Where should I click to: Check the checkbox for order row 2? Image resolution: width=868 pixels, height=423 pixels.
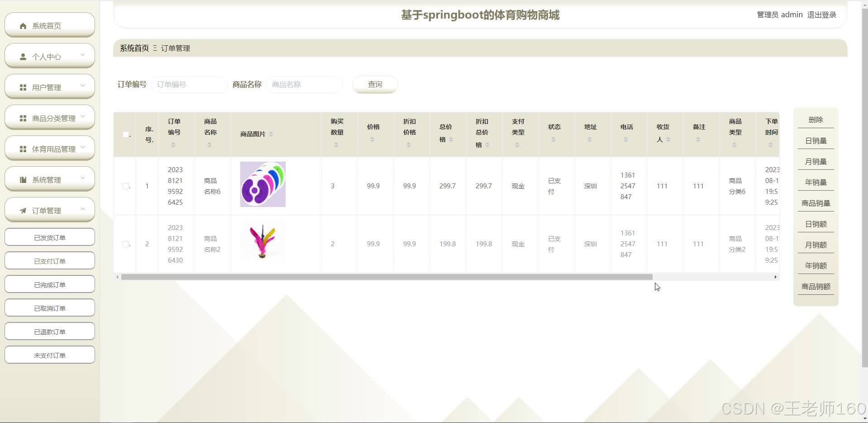(126, 244)
